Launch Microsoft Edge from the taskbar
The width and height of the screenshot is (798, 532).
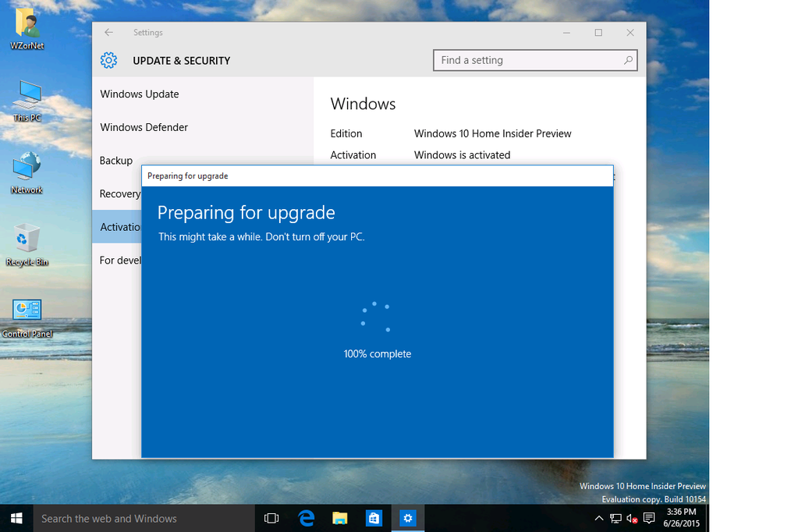tap(306, 518)
